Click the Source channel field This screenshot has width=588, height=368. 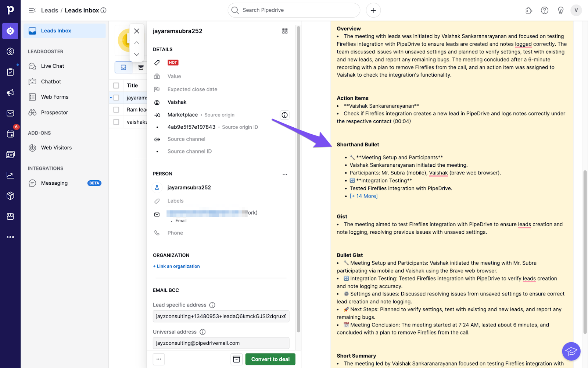(x=186, y=139)
